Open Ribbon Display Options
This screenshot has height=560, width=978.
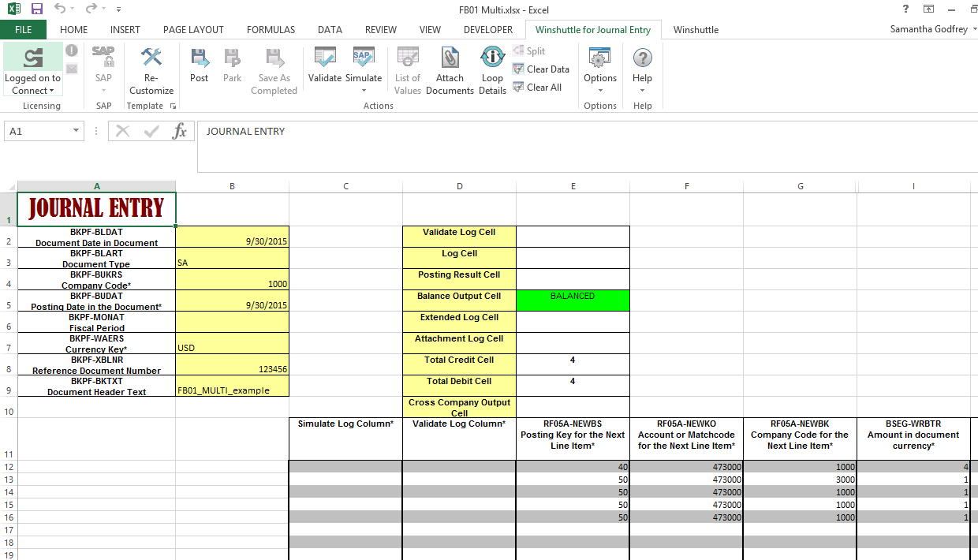point(929,9)
